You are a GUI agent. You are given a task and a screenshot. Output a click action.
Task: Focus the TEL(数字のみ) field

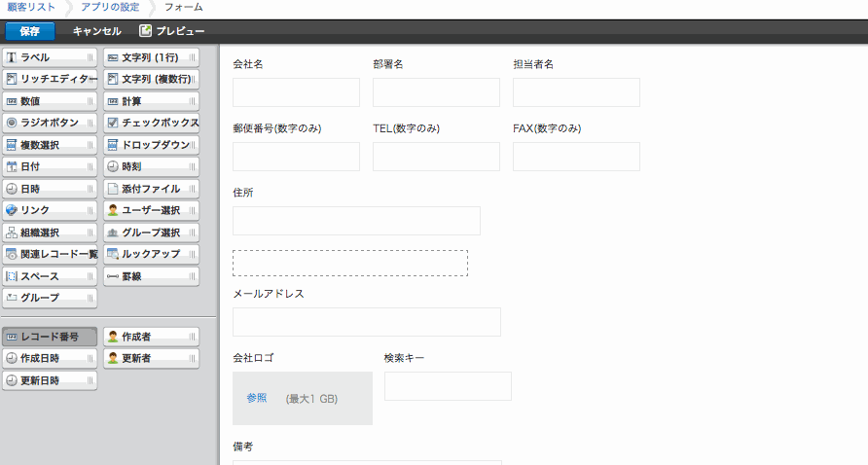pos(436,157)
